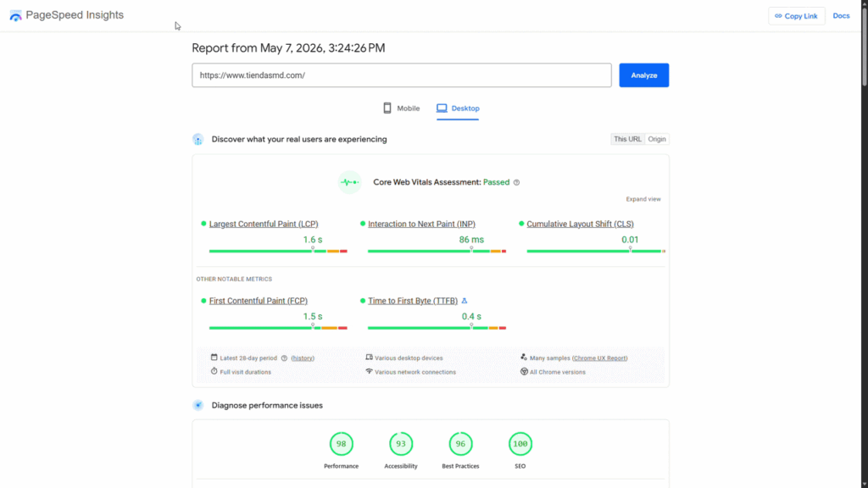Click the INP value 86 ms
The height and width of the screenshot is (488, 868).
pyautogui.click(x=471, y=240)
